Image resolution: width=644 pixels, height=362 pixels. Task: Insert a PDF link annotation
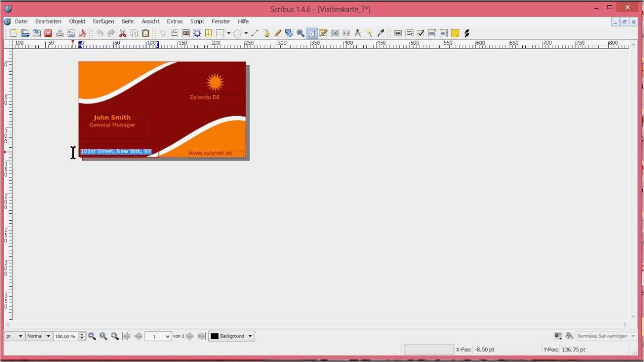[x=467, y=33]
